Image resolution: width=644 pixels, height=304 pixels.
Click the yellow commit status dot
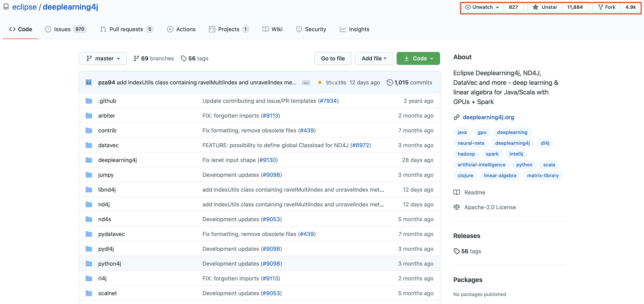pos(320,82)
